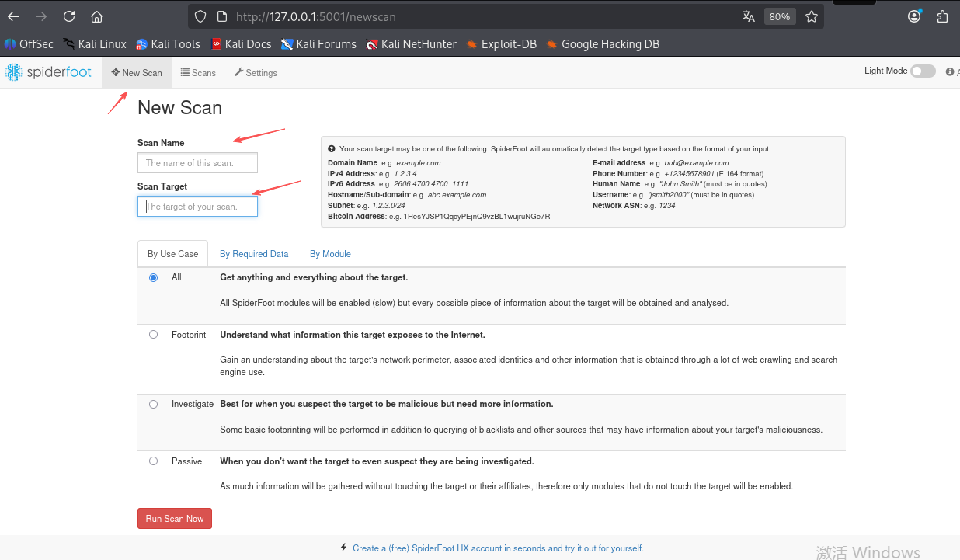Open the Scans menu item
Screen dimensions: 960x560
[x=198, y=72]
